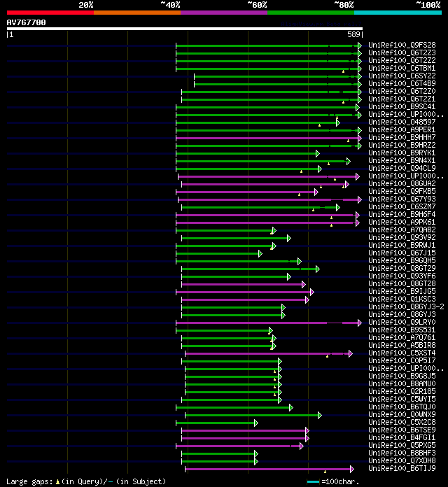Open hit UniRef100_C6SY22
The width and height of the screenshot is (448, 487).
tap(402, 76)
